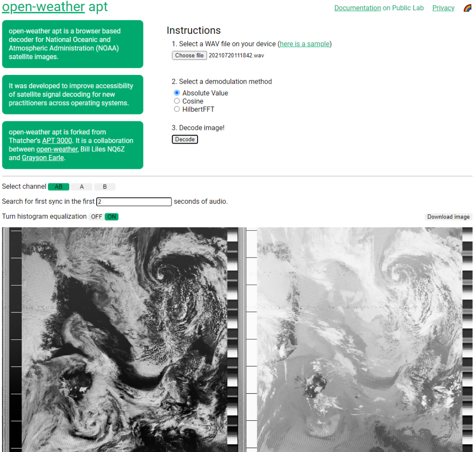Viewport: 476px width, 452px height.
Task: Open the 'here is a sample' link
Action: (x=304, y=44)
